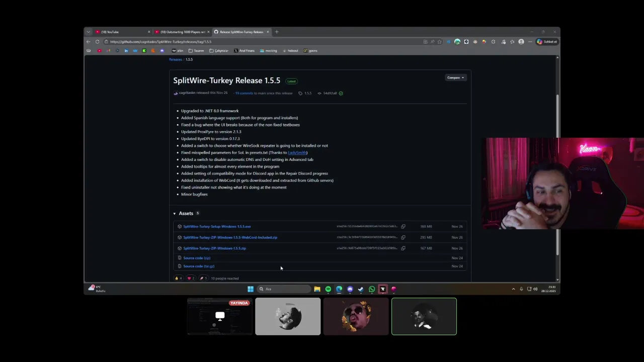Open commit 54d92a8 link
This screenshot has width=644, height=362.
tap(328, 93)
